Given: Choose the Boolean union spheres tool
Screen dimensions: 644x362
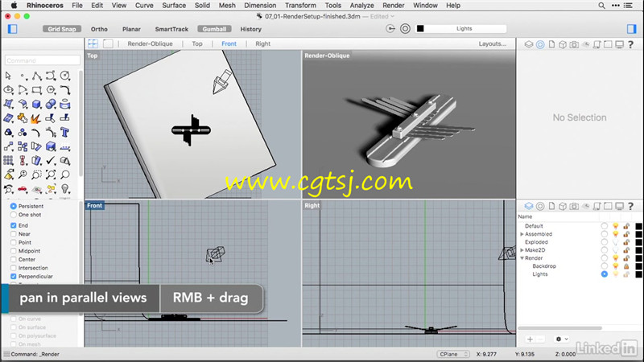Looking at the screenshot, I should pyautogui.click(x=51, y=105).
